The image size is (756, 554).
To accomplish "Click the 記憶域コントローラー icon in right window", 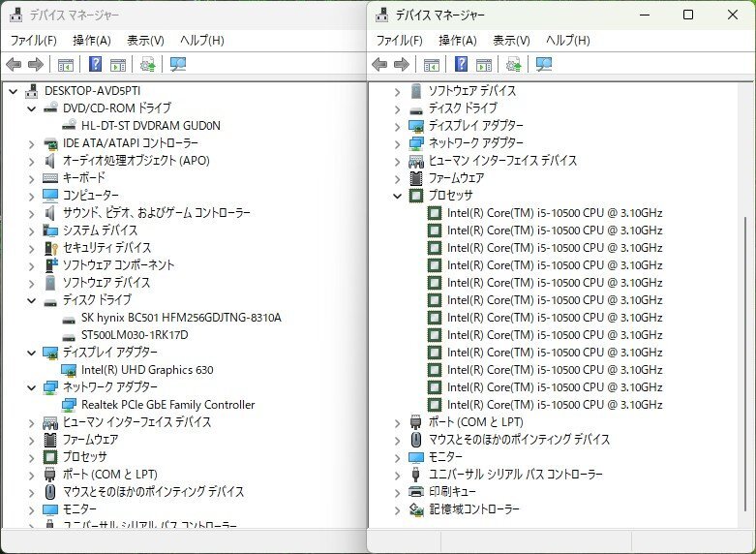I will tap(416, 509).
